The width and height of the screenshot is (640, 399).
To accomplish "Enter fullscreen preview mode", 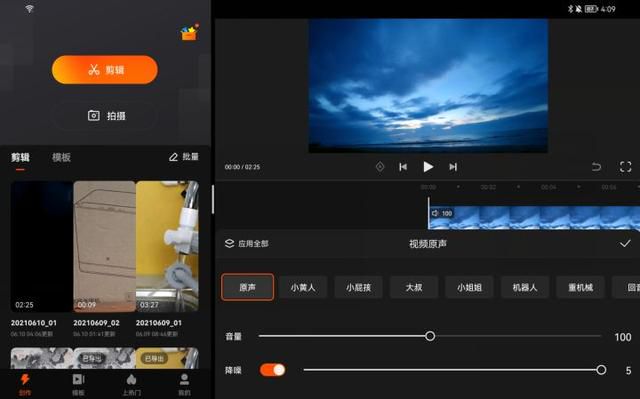I will [x=625, y=167].
